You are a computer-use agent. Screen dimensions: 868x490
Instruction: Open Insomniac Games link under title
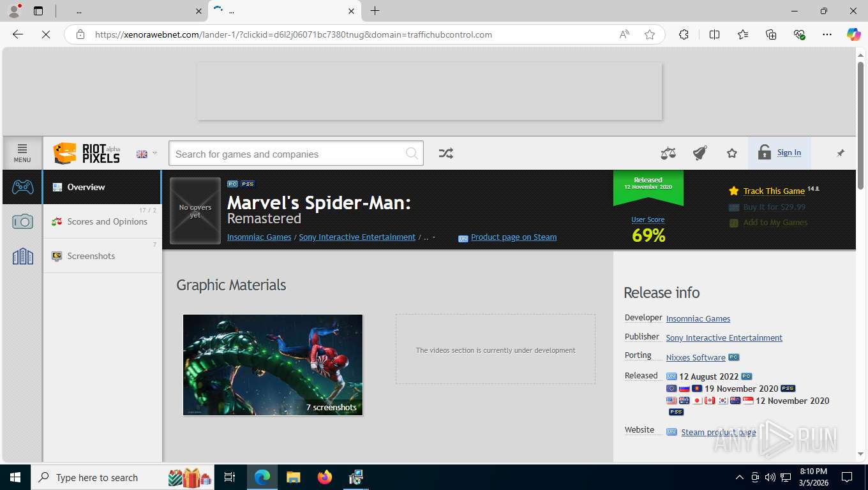click(x=259, y=237)
